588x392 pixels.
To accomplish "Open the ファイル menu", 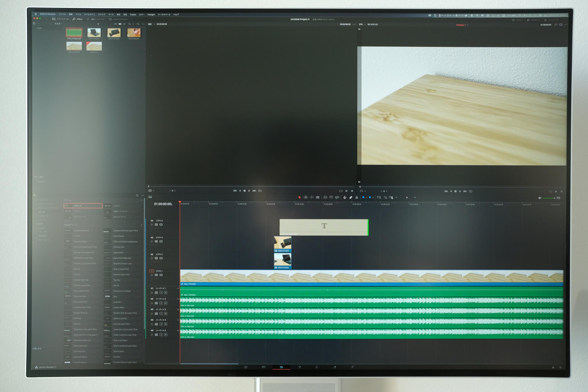I will pos(62,14).
